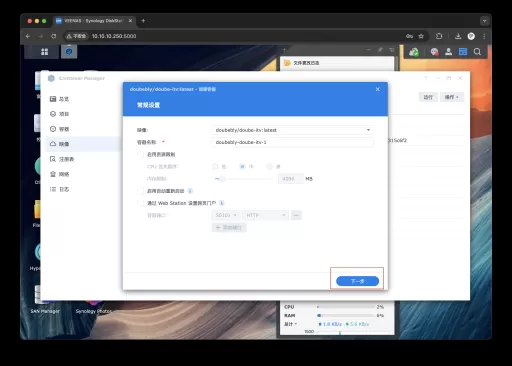
Task: Click the pin icon in the widget panel header
Action: point(380,50)
